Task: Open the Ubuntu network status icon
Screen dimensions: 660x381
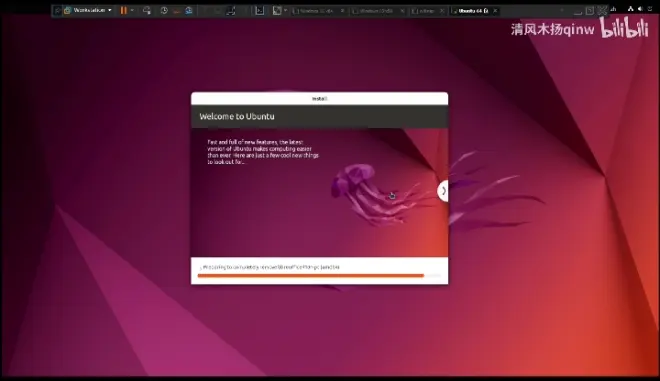Action: tap(630, 9)
